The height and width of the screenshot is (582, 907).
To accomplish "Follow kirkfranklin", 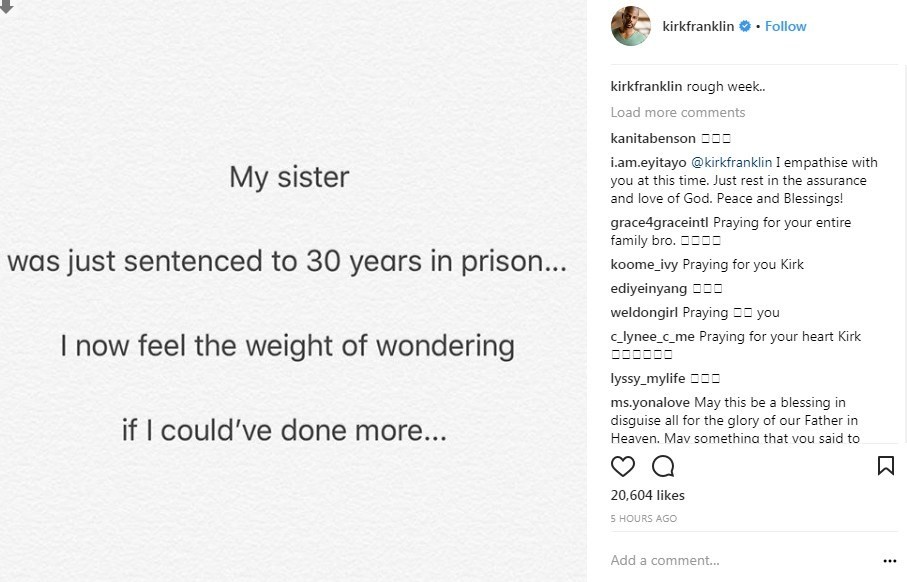I will tap(785, 27).
